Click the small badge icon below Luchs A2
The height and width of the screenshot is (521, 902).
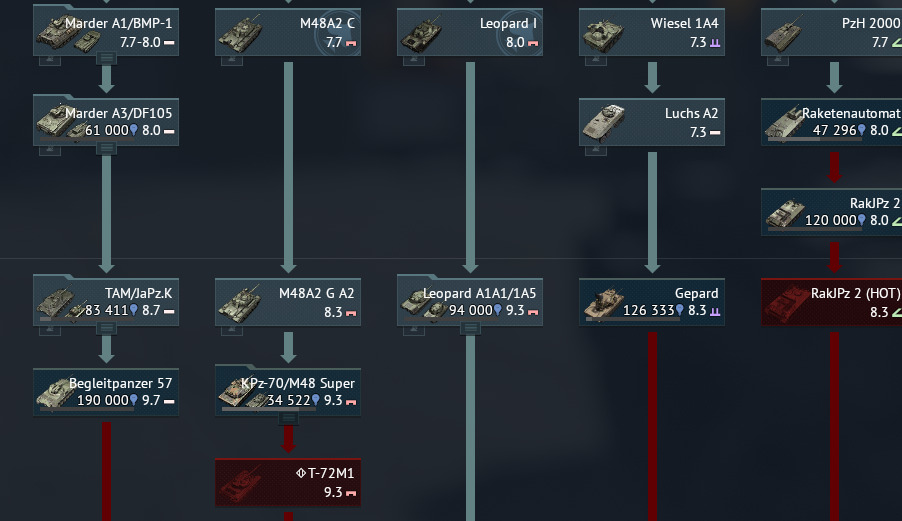pyautogui.click(x=595, y=151)
